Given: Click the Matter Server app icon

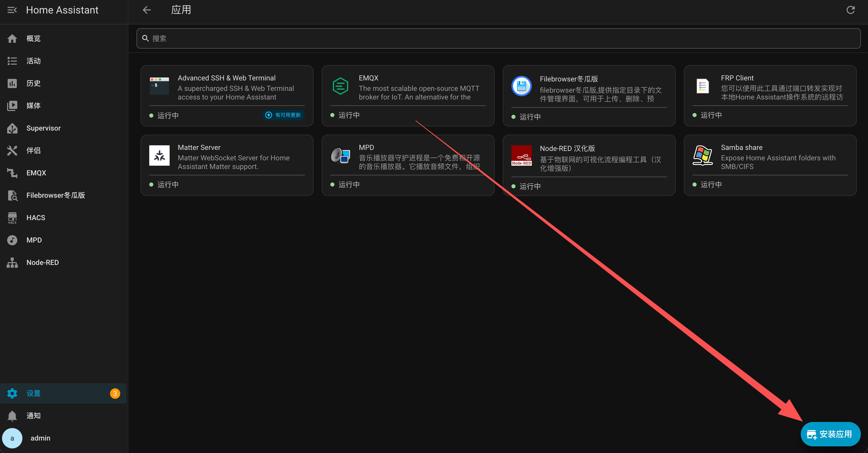Looking at the screenshot, I should click(x=159, y=155).
